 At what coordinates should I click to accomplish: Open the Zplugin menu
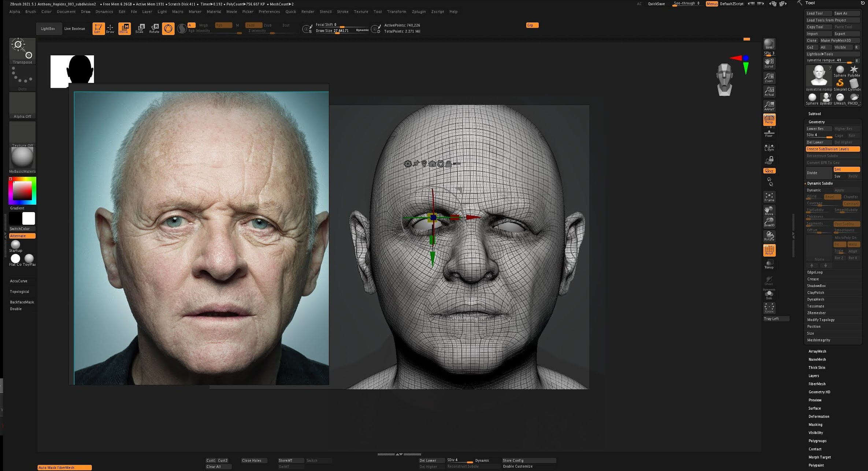[418, 12]
